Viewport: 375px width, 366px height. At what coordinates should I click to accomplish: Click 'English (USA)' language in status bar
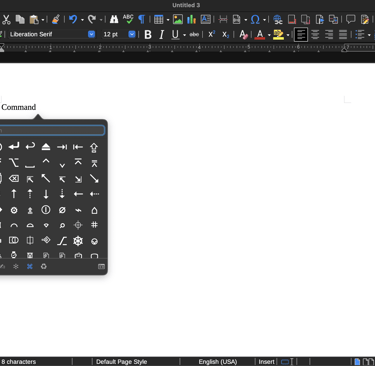[218, 362]
